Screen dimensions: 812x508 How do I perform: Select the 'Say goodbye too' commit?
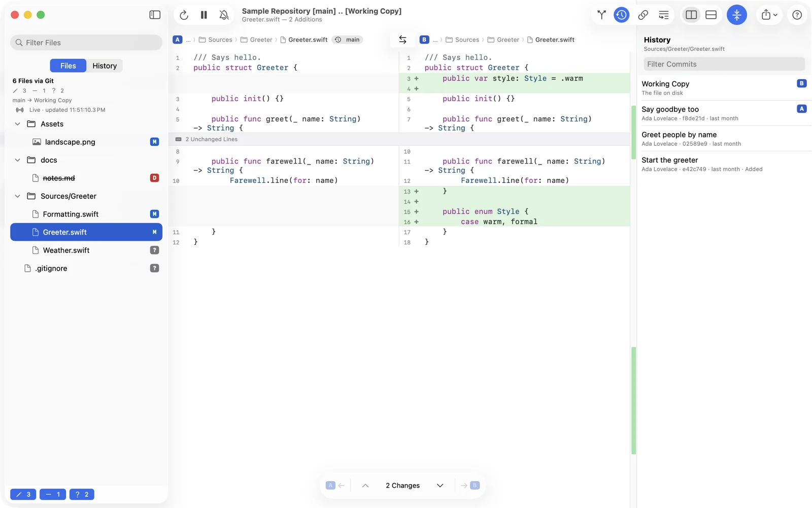click(724, 113)
